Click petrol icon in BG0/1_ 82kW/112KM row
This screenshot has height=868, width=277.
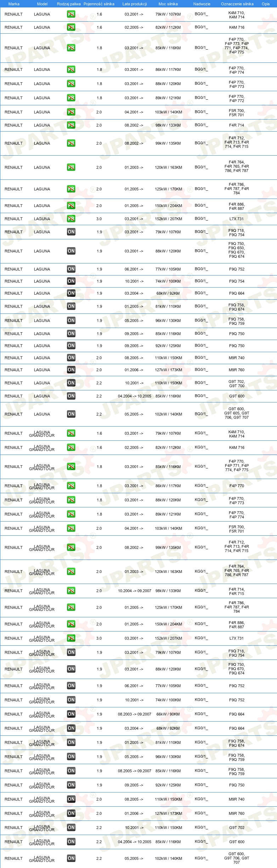[71, 27]
